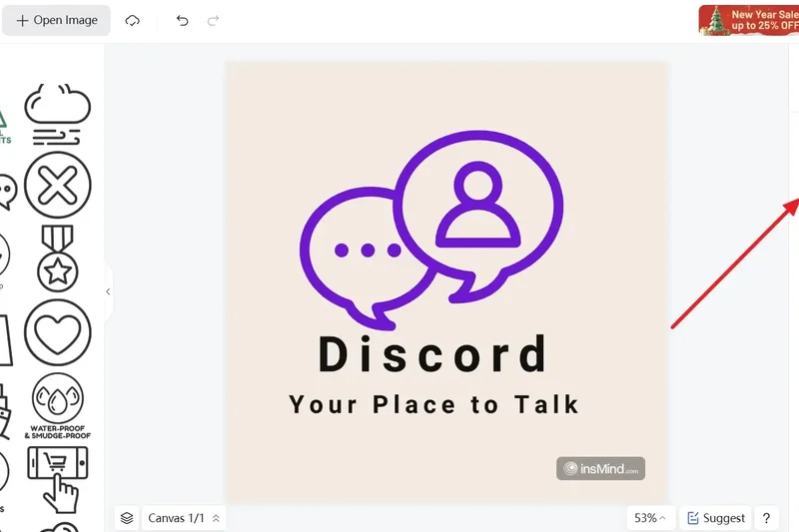
Task: Select the Water-Proof & Smudge-Proof icon
Action: click(58, 406)
